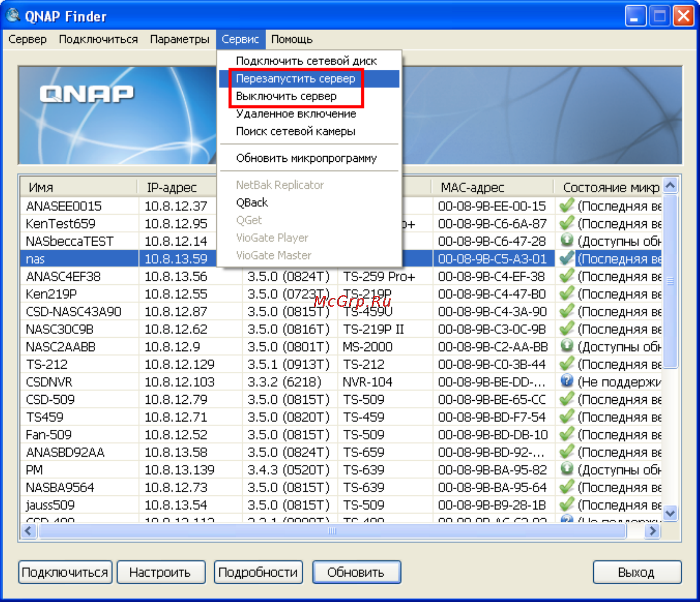Click the MAC-адрес column header
Image resolution: width=700 pixels, height=602 pixels.
[x=493, y=187]
